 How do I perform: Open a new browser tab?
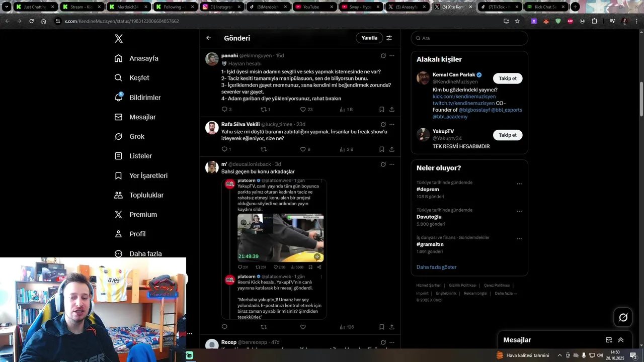(x=575, y=7)
